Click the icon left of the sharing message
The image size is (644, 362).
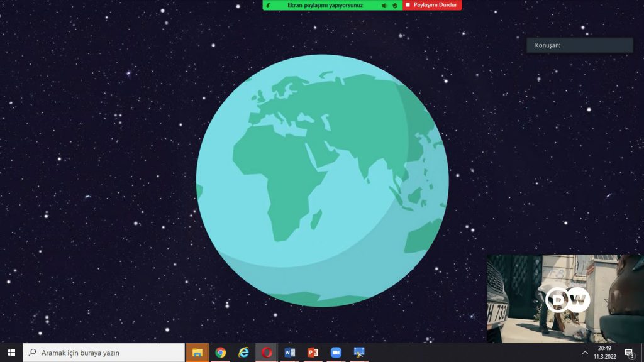(x=269, y=5)
